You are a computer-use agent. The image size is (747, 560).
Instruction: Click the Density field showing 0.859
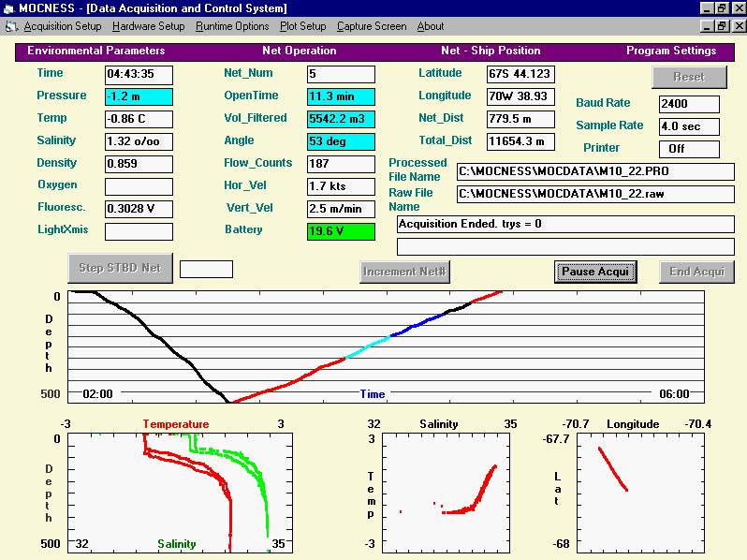click(x=139, y=164)
